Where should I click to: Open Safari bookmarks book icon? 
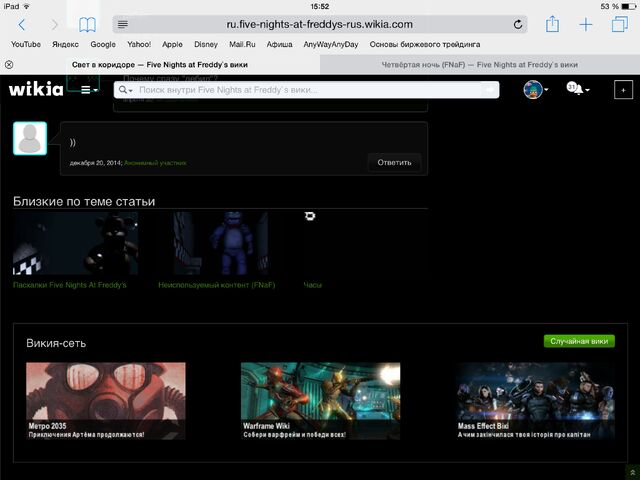(87, 25)
